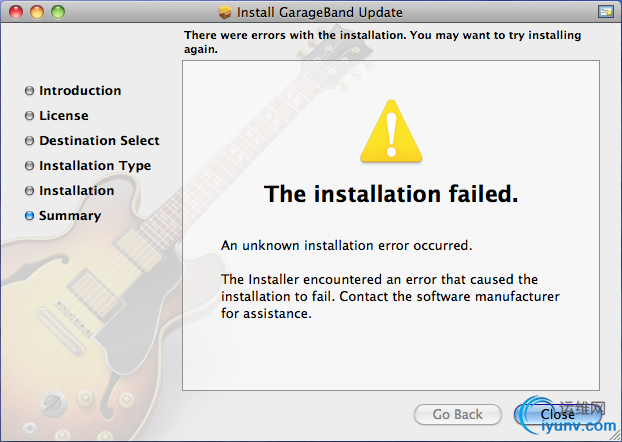Viewport: 622px width, 442px height.
Task: Click the toolbar toggle icon top right
Action: [x=606, y=12]
